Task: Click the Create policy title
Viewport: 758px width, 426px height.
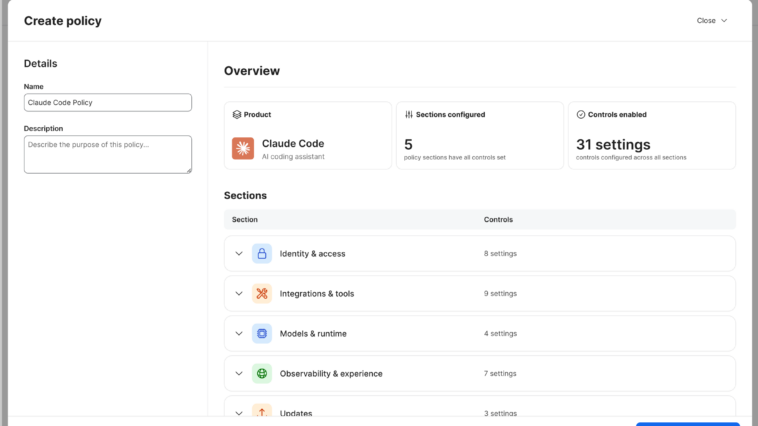Action: point(63,21)
